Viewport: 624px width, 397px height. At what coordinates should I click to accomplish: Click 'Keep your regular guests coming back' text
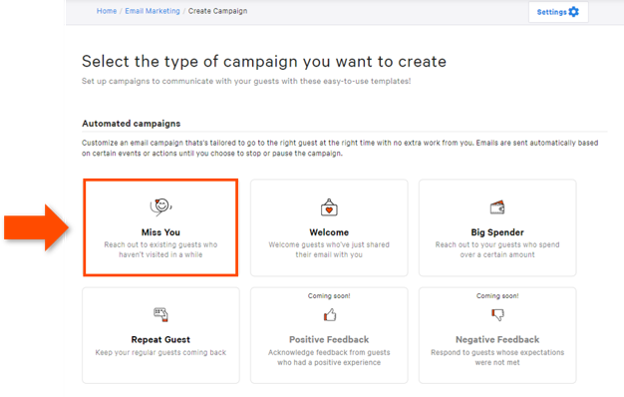point(161,352)
